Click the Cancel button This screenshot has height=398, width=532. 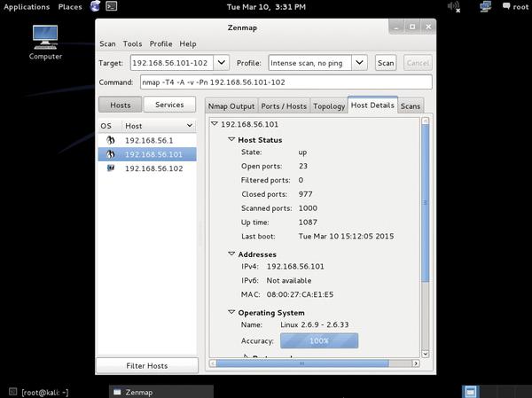pos(418,63)
